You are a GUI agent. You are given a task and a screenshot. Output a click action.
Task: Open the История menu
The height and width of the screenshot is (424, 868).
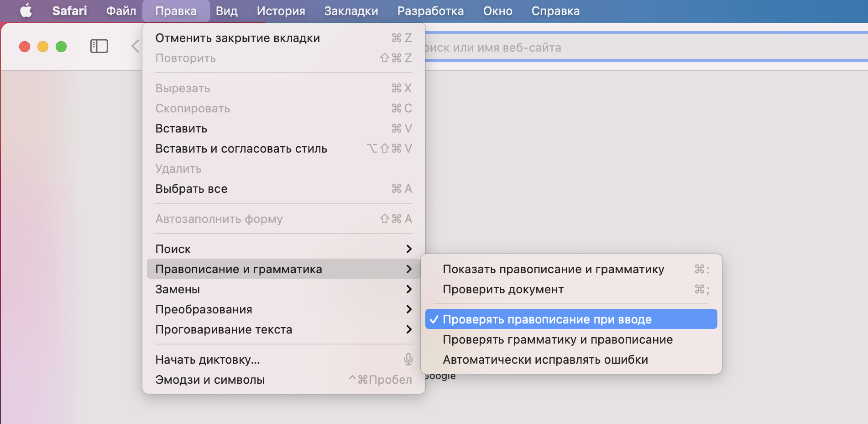click(x=281, y=11)
